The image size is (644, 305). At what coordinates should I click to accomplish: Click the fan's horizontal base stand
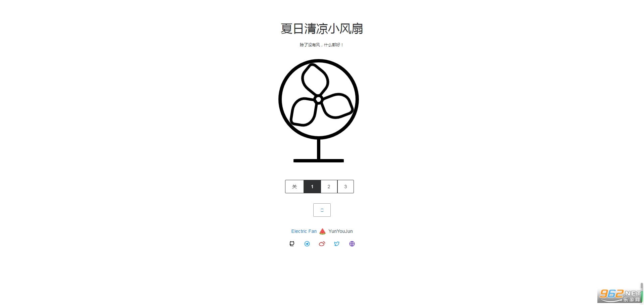pyautogui.click(x=319, y=161)
